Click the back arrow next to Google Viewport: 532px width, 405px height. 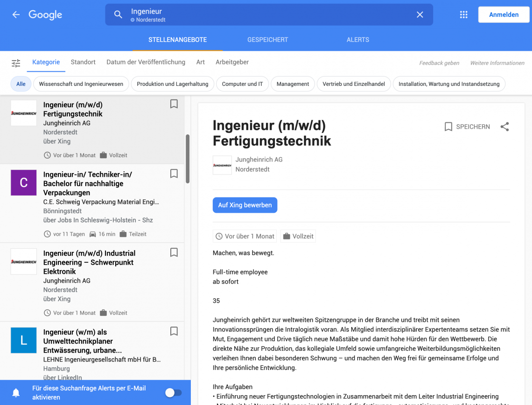tap(16, 14)
